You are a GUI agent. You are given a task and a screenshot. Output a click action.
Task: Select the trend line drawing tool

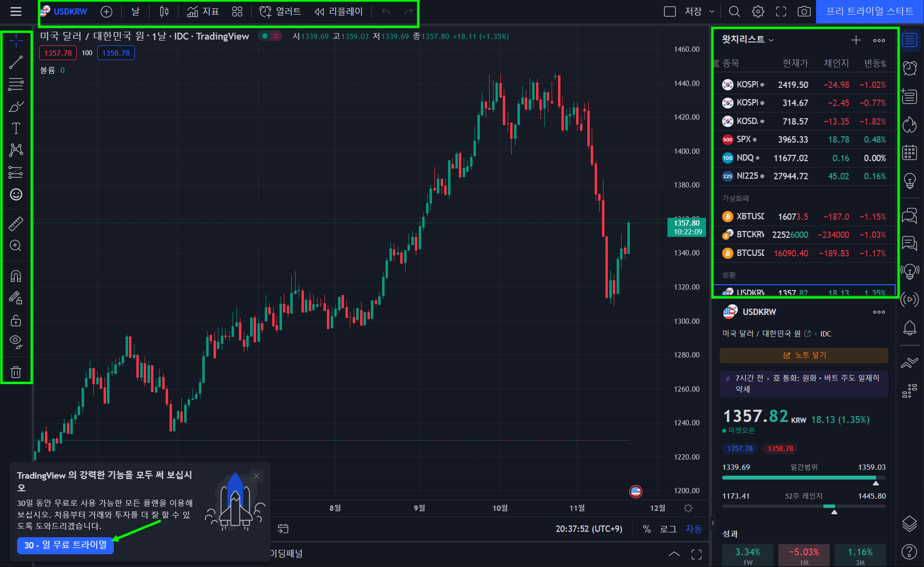coord(16,62)
